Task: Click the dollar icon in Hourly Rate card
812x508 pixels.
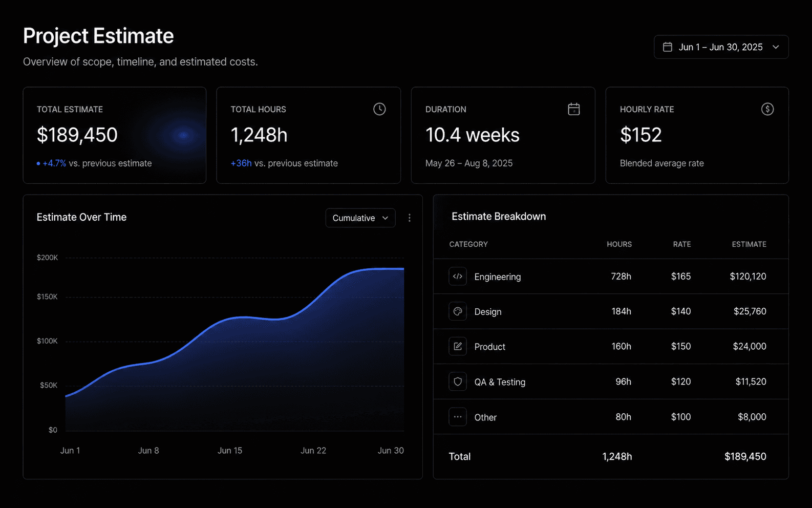Action: coord(767,109)
